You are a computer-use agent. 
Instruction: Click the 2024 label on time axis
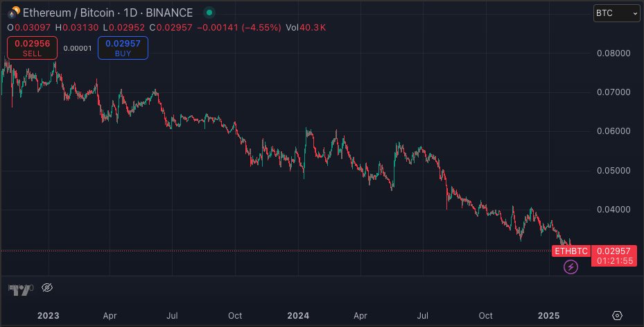pos(298,316)
